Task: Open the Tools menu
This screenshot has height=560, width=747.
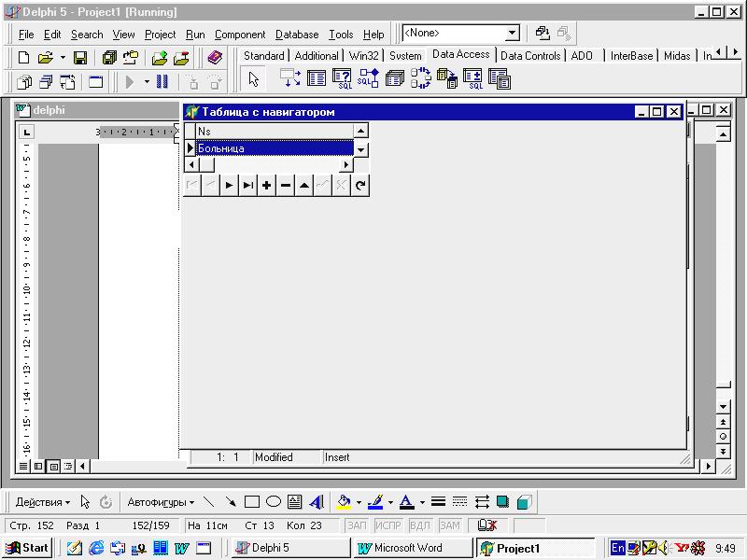Action: (341, 35)
